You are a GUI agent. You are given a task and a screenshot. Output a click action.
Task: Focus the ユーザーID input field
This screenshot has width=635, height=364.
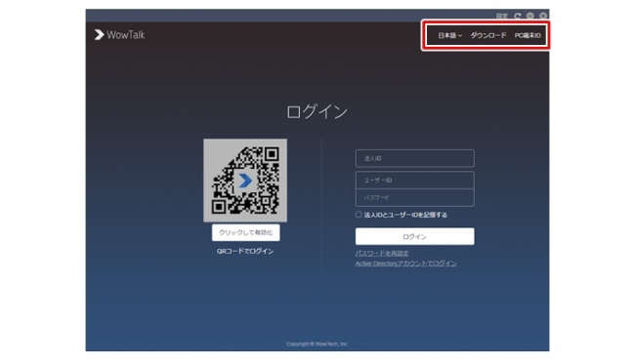[x=414, y=180]
